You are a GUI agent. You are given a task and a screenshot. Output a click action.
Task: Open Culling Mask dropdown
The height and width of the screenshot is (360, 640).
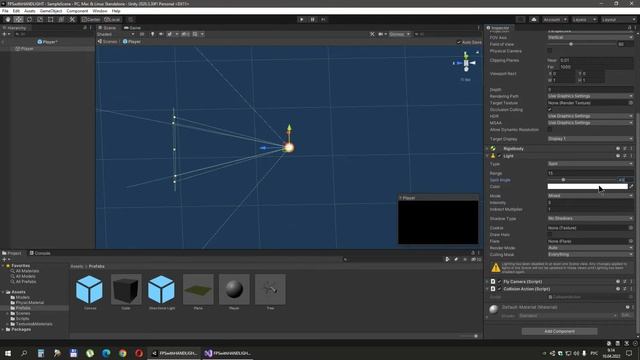pyautogui.click(x=590, y=255)
